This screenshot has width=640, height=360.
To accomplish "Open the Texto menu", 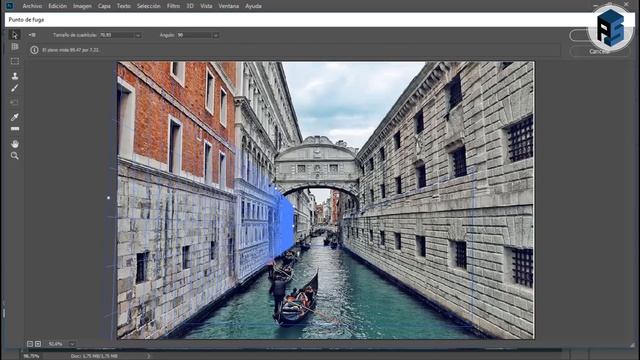I will [x=124, y=6].
